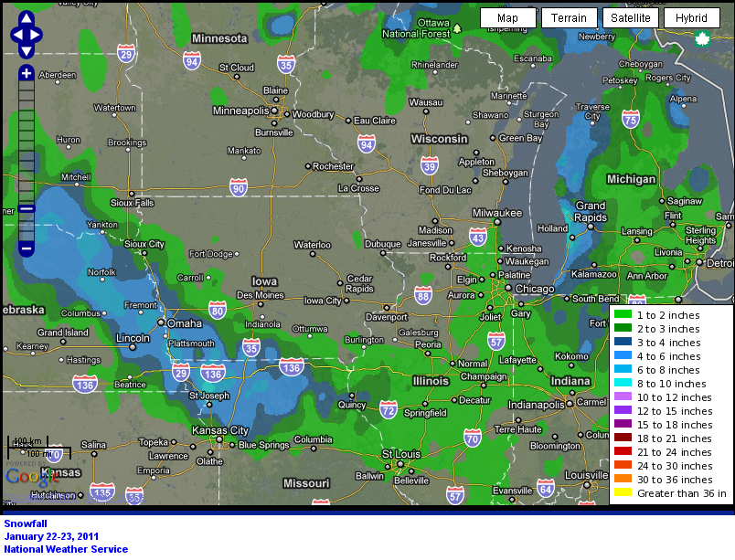Image resolution: width=735 pixels, height=560 pixels.
Task: Click the I-35 shield near St Cloud
Action: [x=286, y=65]
